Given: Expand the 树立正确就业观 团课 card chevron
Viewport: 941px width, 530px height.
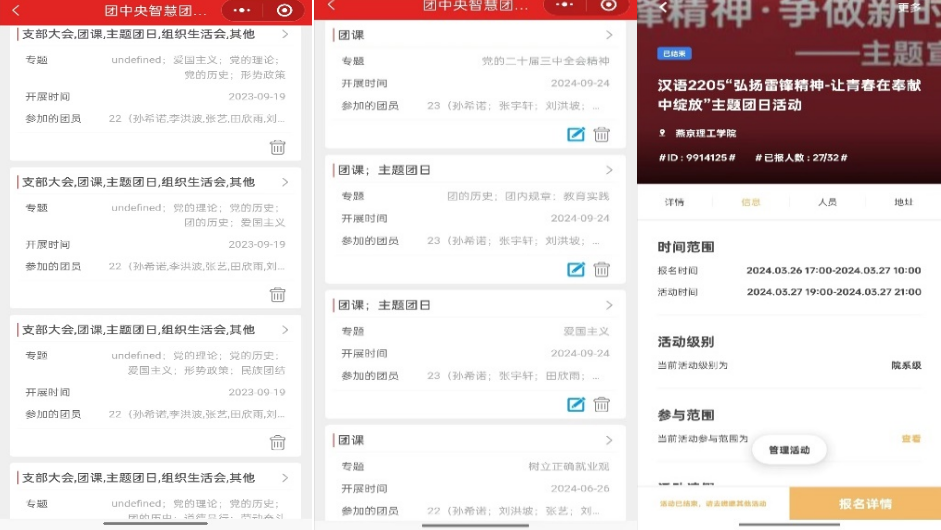Looking at the screenshot, I should pos(609,440).
